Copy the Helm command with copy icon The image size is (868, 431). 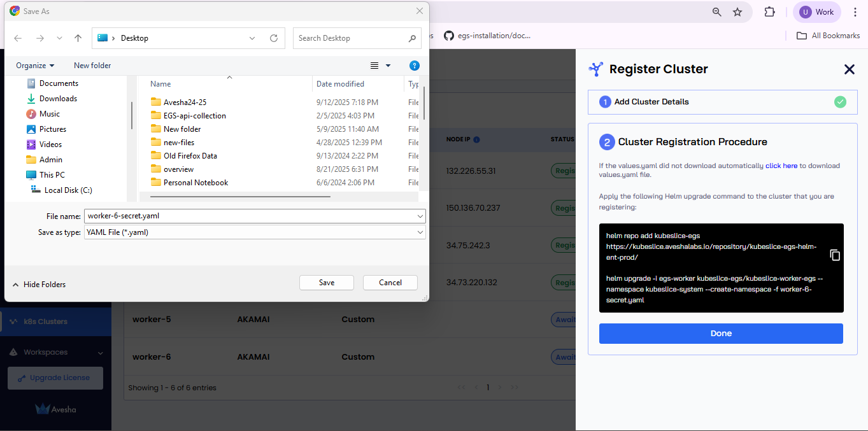[x=835, y=255]
